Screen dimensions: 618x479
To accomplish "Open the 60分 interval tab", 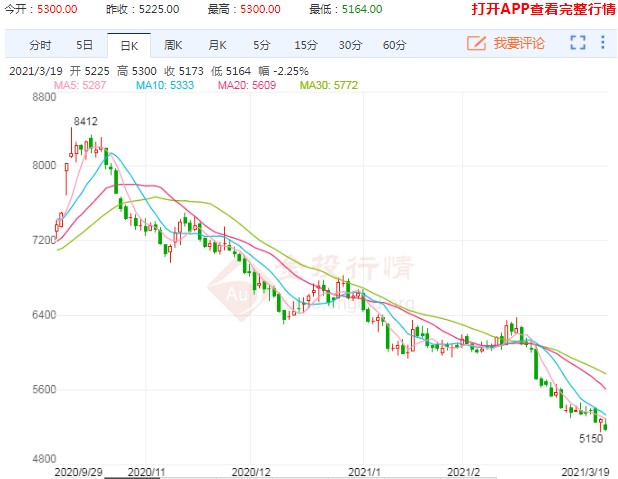I will (x=394, y=45).
